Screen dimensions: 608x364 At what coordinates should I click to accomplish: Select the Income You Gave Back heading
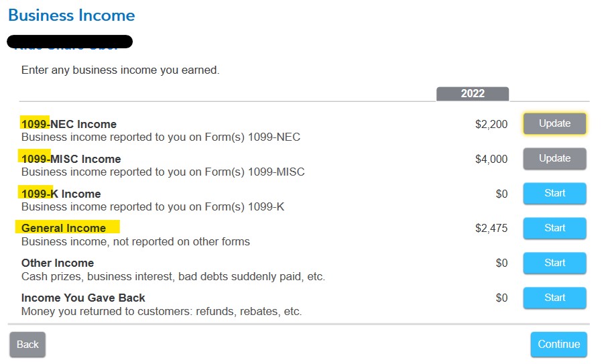point(83,298)
